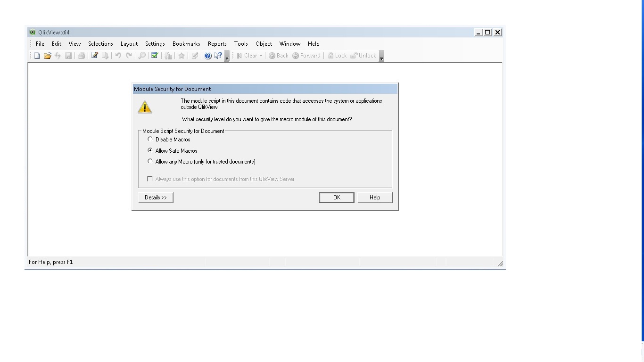
Task: Click the Forward toolbar button
Action: tap(306, 56)
